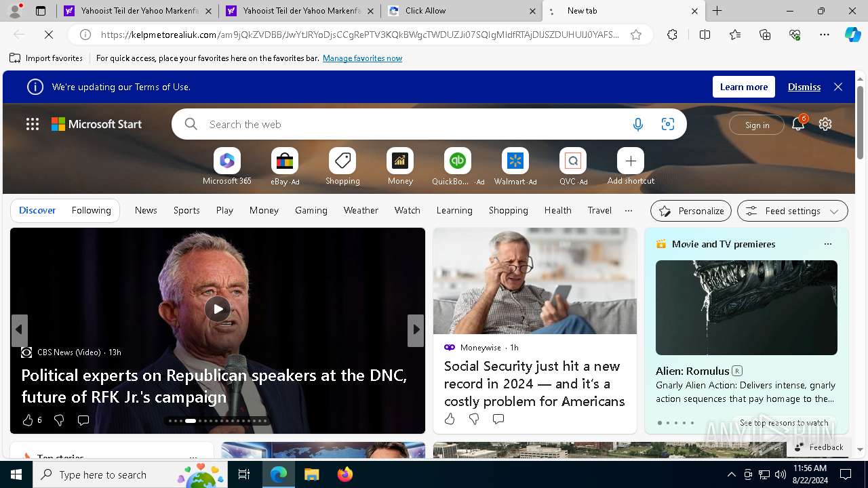Open the Extensions puzzle icon
This screenshot has width=868, height=488.
coord(672,35)
